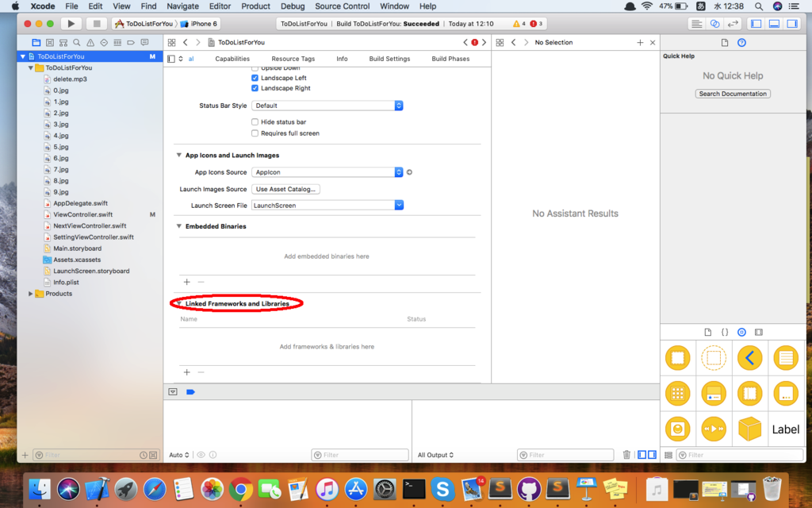Open the Breakpoint navigator

(131, 43)
